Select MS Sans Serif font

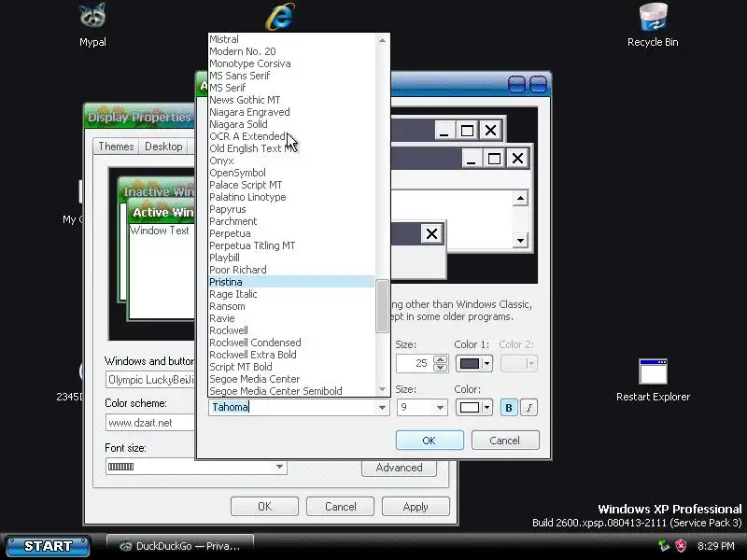291,76
